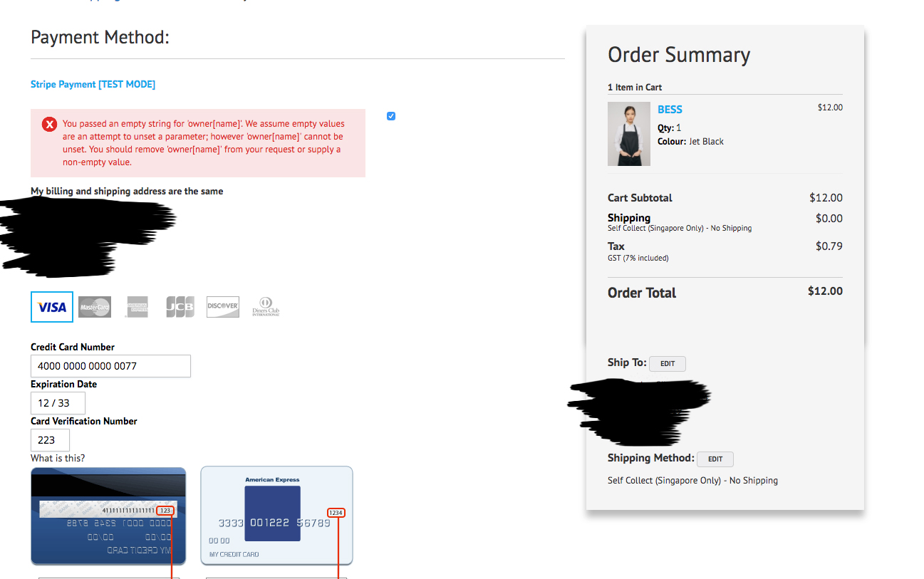Click the Card Verification Number field
The height and width of the screenshot is (579, 924).
tap(50, 440)
